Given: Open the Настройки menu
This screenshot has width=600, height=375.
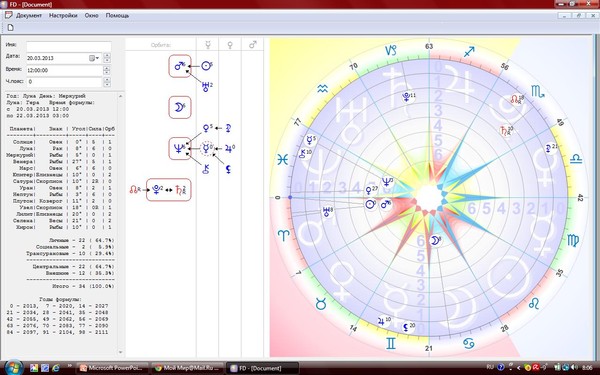Looking at the screenshot, I should [63, 16].
